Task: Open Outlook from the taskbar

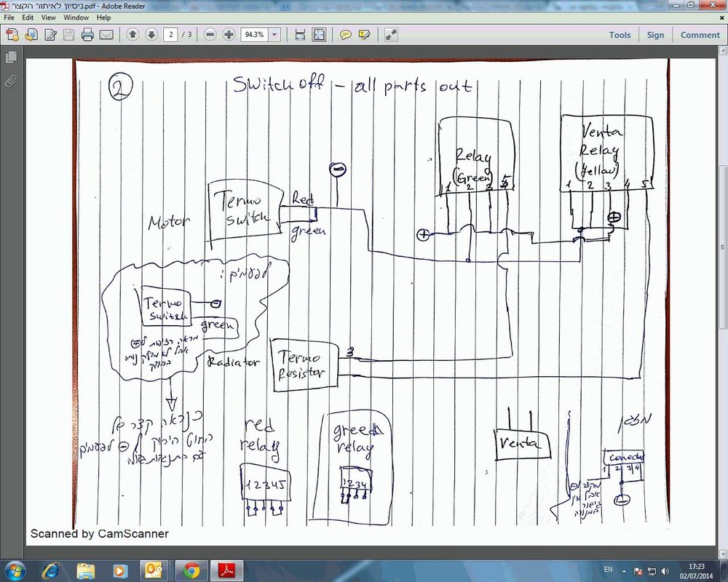Action: pos(154,570)
